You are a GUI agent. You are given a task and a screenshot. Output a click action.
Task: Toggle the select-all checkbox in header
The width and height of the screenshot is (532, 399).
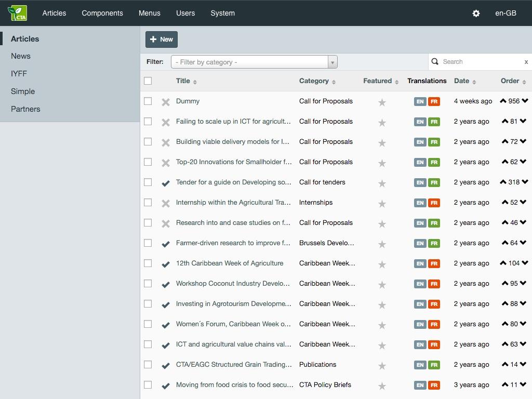148,81
